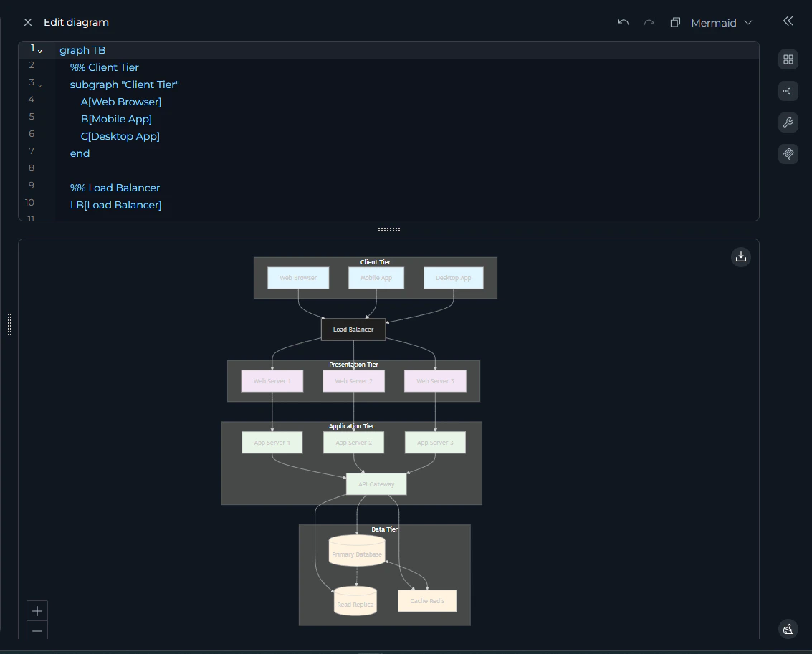This screenshot has height=654, width=812.
Task: Open the wrench tools icon in sidebar
Action: pyautogui.click(x=788, y=122)
